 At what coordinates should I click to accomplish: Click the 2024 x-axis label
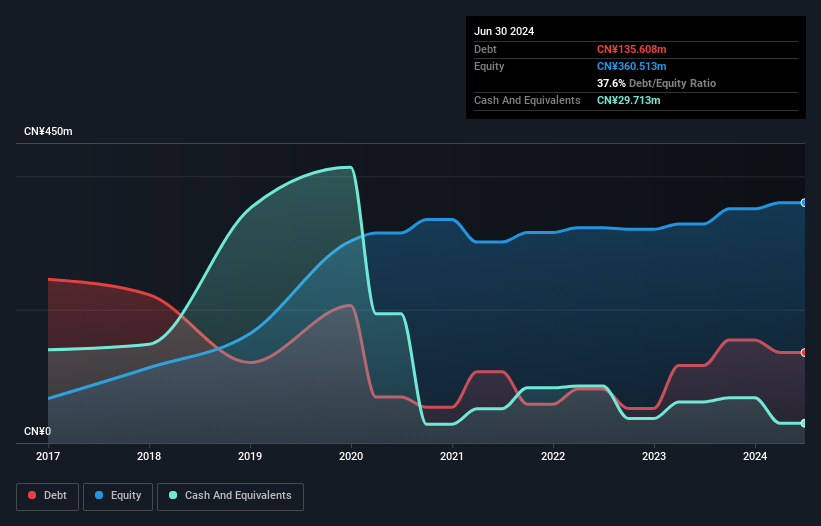755,456
